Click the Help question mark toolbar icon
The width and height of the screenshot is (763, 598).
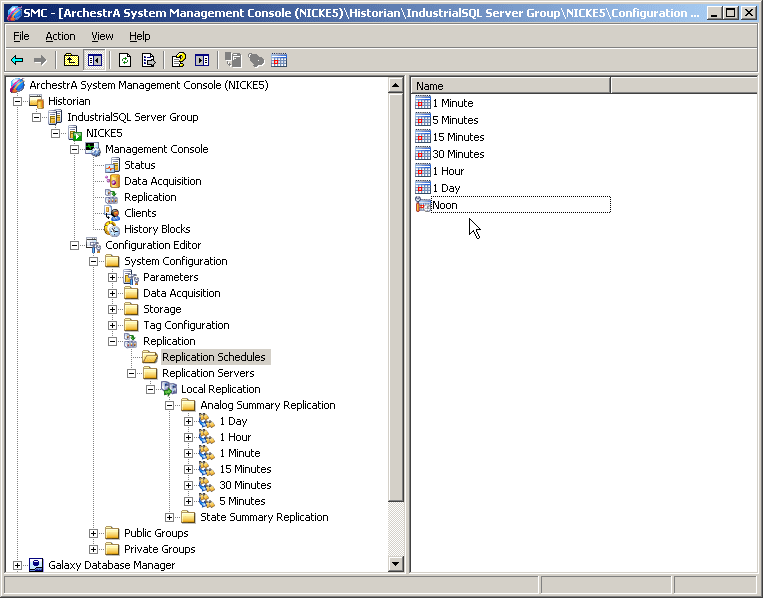point(179,60)
